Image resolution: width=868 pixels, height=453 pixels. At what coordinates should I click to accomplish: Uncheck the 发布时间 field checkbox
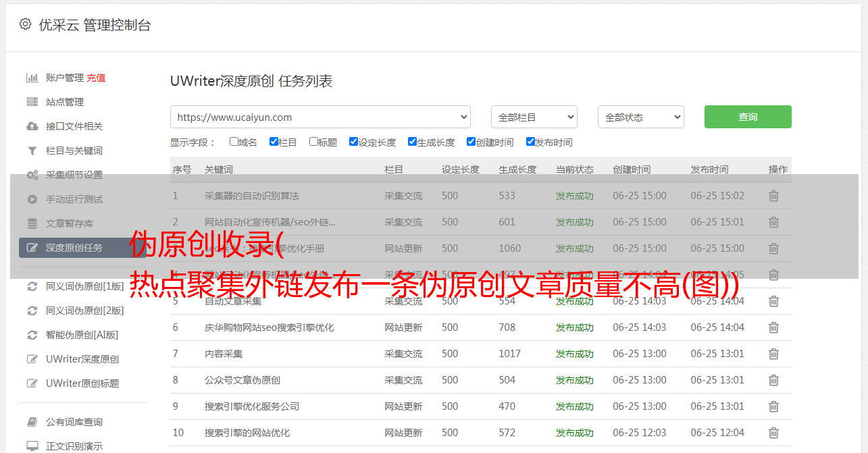click(530, 142)
